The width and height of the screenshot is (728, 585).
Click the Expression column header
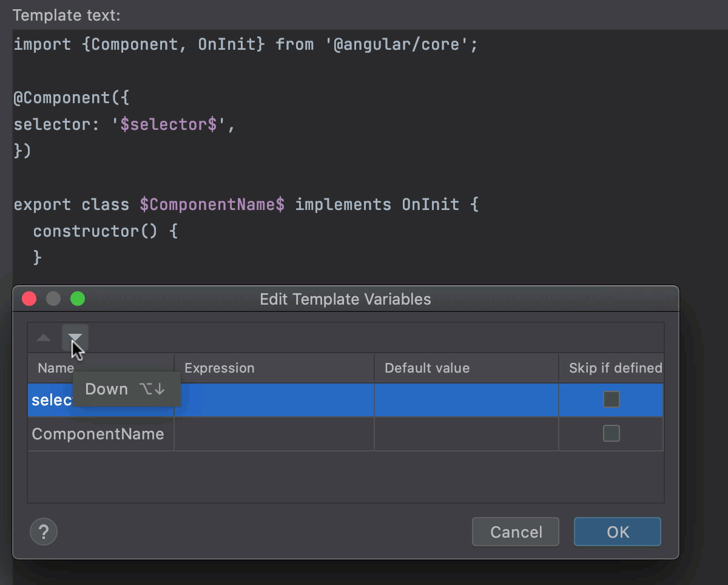click(x=220, y=368)
